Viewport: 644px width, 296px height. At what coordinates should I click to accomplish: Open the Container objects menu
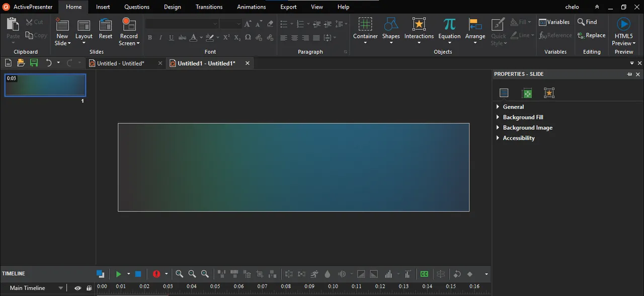365,31
